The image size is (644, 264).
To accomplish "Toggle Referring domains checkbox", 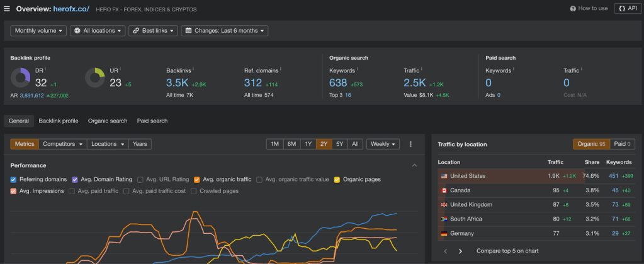I will click(x=14, y=180).
